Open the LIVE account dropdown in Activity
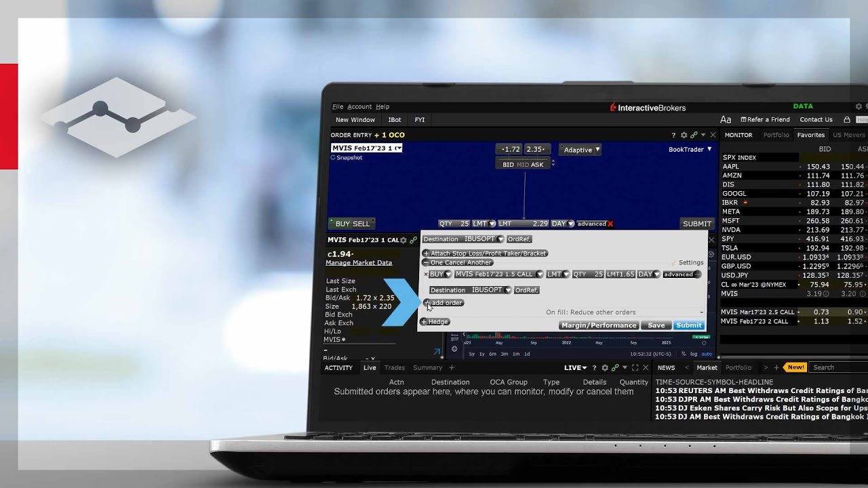This screenshot has height=488, width=868. tap(576, 367)
